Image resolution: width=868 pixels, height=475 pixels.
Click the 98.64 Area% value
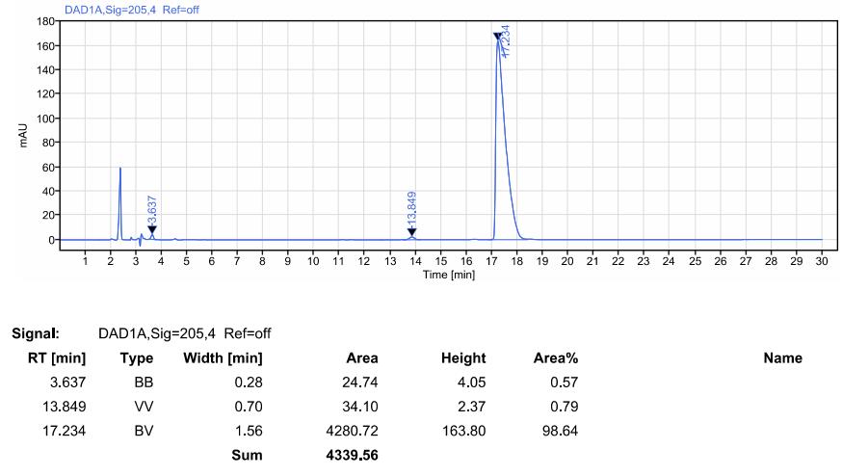click(x=560, y=431)
